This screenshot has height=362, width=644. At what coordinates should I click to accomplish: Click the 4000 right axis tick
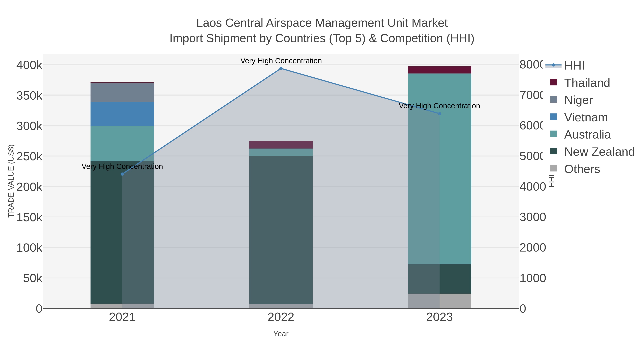point(533,187)
